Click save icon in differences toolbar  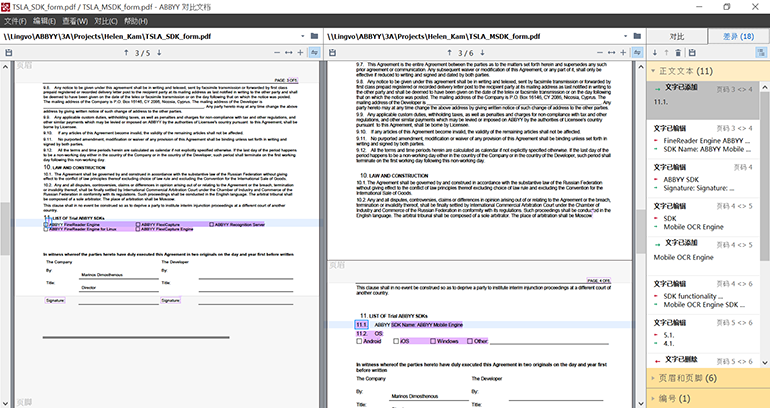[x=692, y=52]
